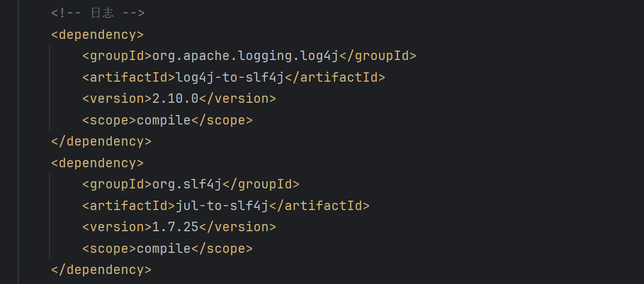644x284 pixels.
Task: Click the version number 1.7.25
Action: click(175, 227)
